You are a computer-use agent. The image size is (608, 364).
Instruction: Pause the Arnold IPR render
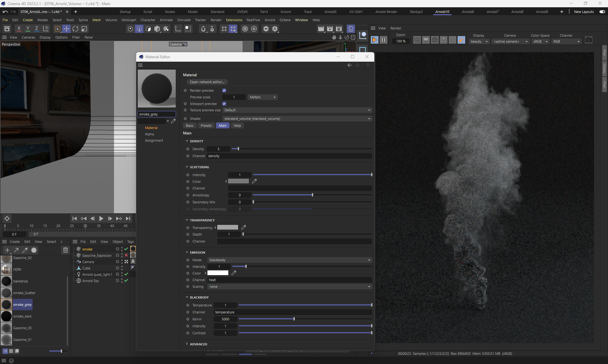(383, 40)
